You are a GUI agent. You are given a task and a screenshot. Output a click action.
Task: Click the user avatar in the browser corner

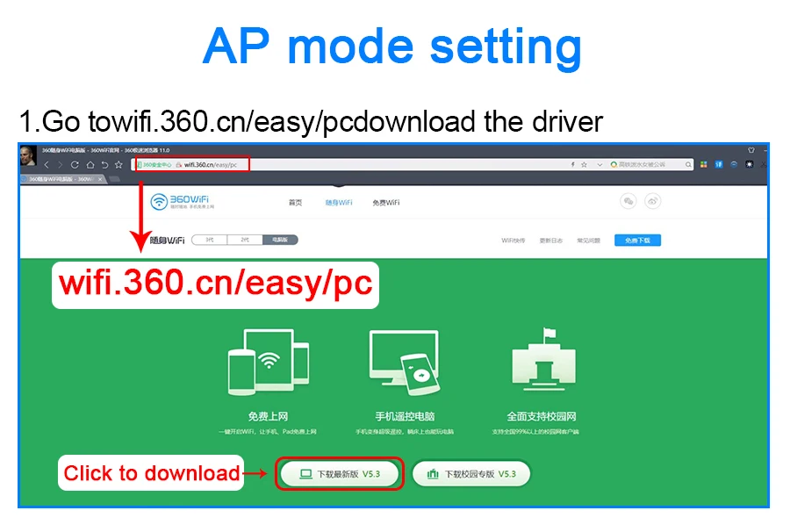point(28,155)
